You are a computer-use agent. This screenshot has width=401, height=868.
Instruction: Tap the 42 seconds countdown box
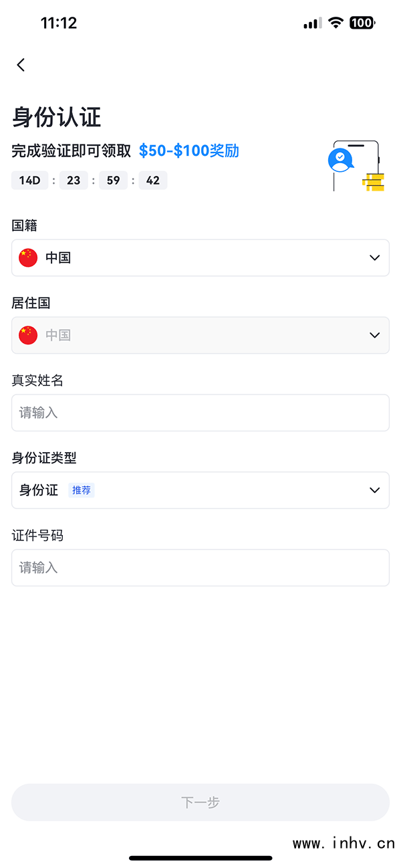coord(153,181)
